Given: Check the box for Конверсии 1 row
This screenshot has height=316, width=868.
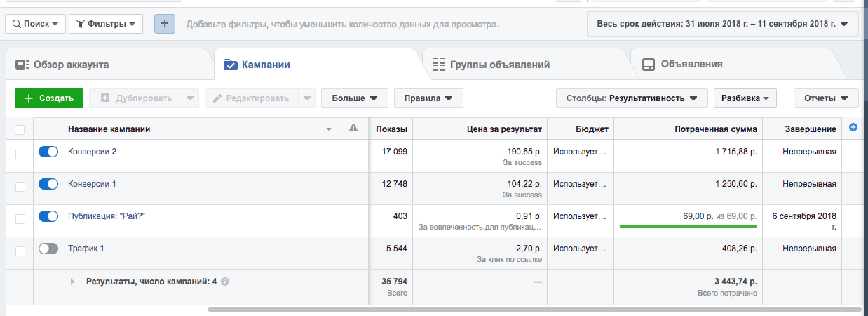Looking at the screenshot, I should coord(20,186).
